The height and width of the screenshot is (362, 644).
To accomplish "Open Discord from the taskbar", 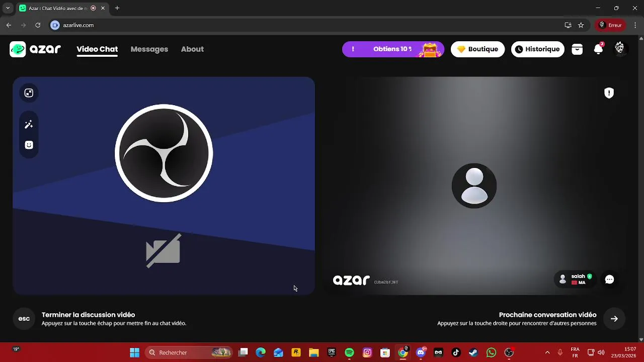I will [421, 352].
